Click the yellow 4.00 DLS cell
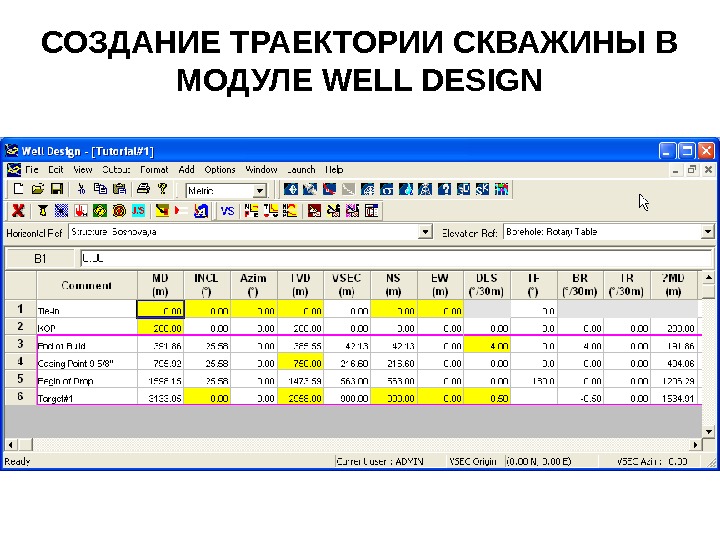The width and height of the screenshot is (720, 540). coord(487,345)
